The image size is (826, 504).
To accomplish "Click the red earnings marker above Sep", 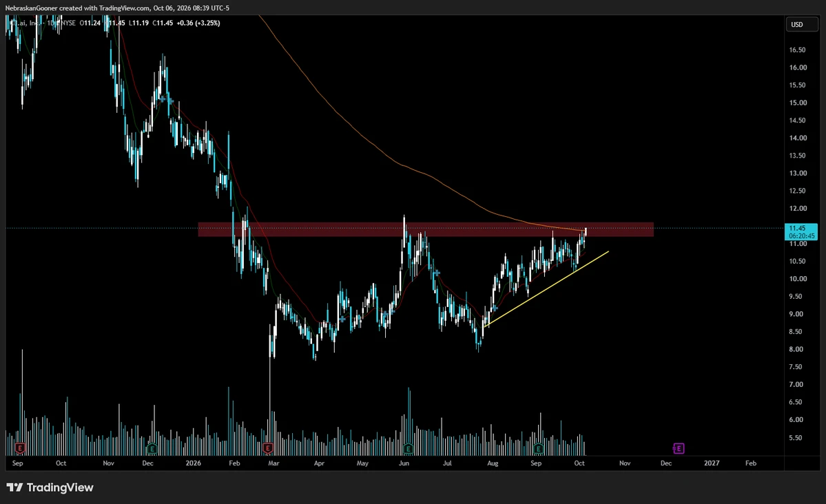I will point(20,448).
